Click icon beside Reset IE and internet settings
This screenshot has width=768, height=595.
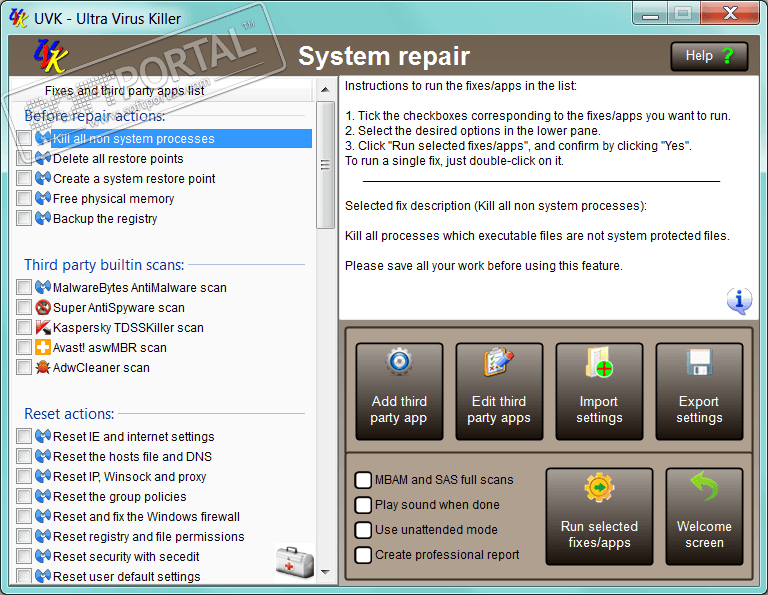pos(43,436)
